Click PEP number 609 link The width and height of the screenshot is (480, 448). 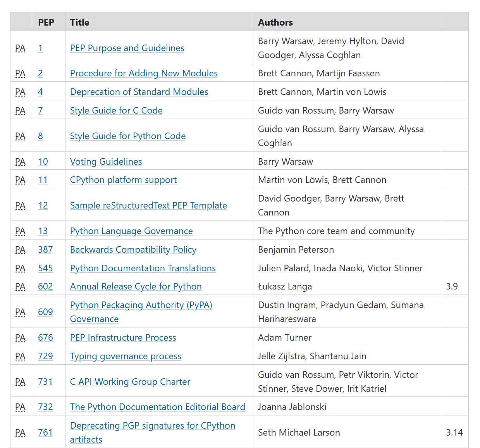point(45,312)
